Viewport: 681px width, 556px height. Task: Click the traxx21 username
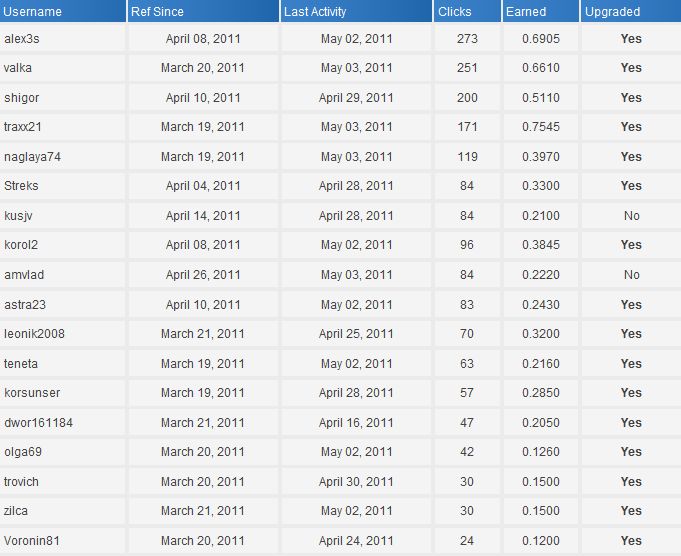point(23,127)
